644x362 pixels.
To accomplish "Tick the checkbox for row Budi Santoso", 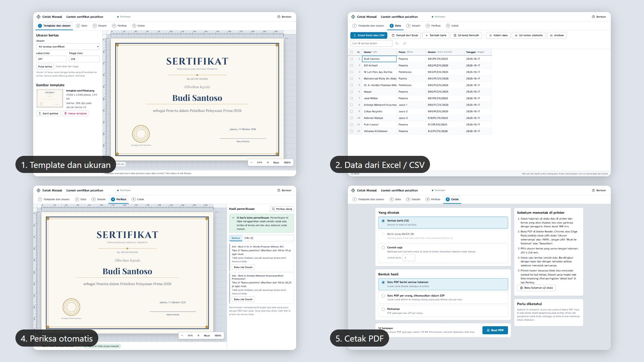I will click(352, 59).
